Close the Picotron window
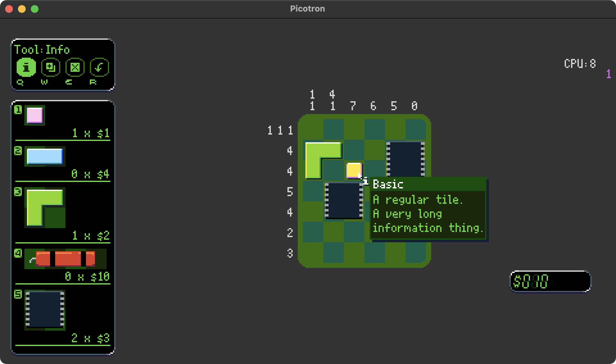 (9, 9)
